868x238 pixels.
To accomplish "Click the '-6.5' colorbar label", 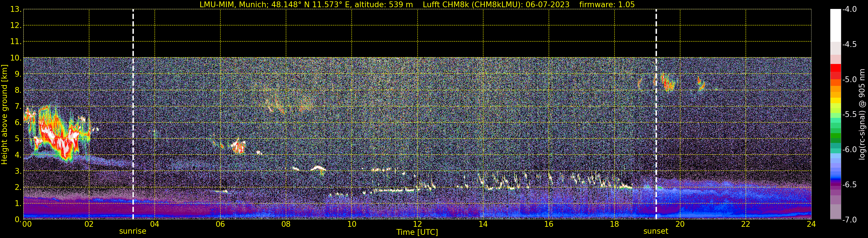I will click(850, 185).
